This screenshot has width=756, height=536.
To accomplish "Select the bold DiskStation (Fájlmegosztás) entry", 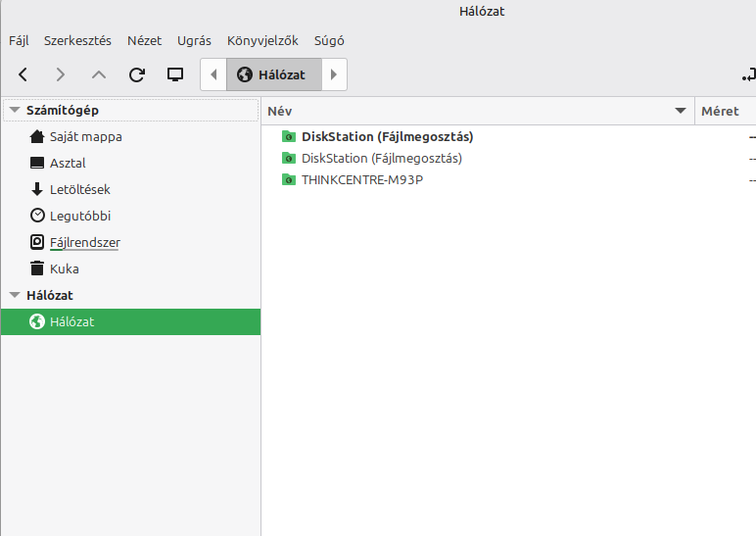I will 387,136.
